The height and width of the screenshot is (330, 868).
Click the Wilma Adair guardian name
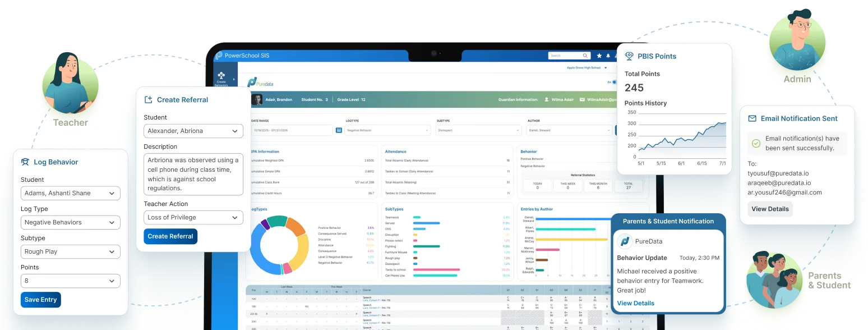point(564,99)
